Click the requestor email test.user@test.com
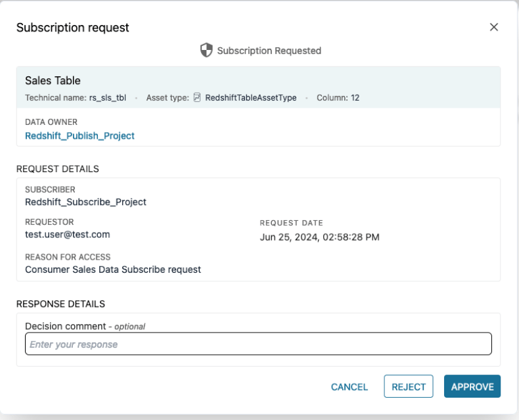Screen dimensions: 519x420 (x=67, y=234)
